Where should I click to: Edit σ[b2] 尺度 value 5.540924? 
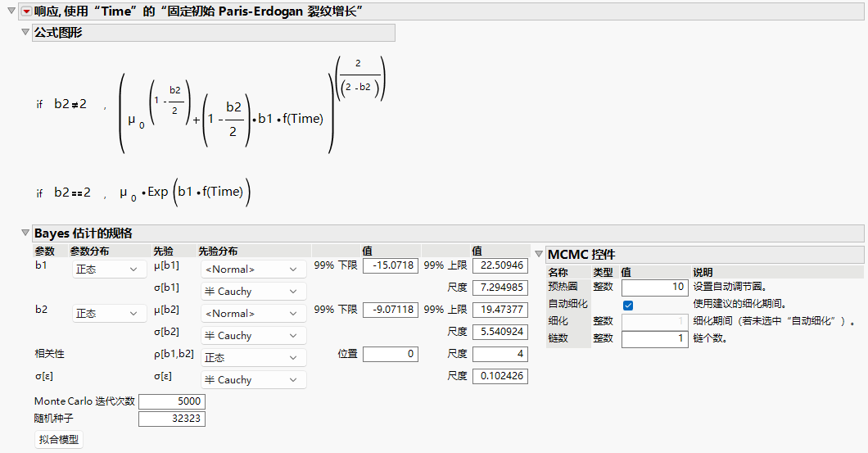pos(500,332)
